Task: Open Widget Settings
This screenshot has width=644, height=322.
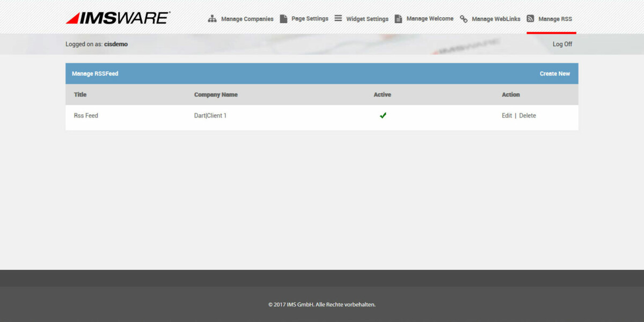Action: coord(367,18)
